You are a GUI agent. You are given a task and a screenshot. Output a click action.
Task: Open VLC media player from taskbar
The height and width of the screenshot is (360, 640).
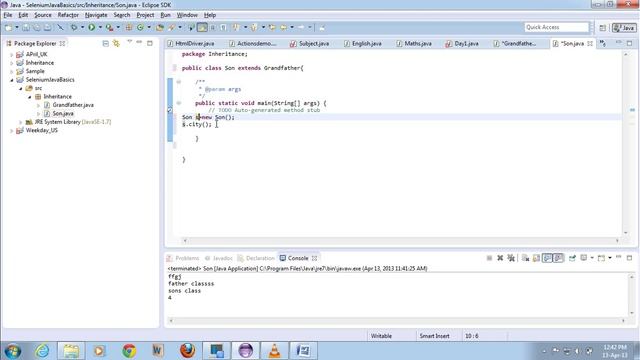[275, 351]
